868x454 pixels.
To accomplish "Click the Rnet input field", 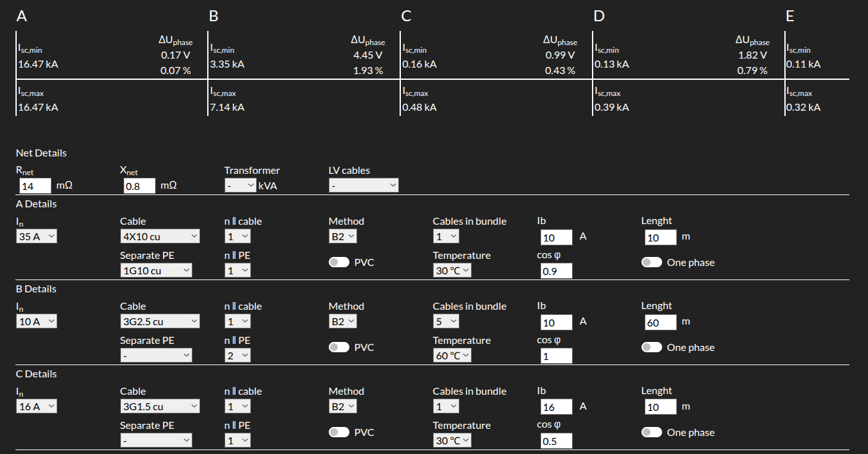I will (35, 186).
